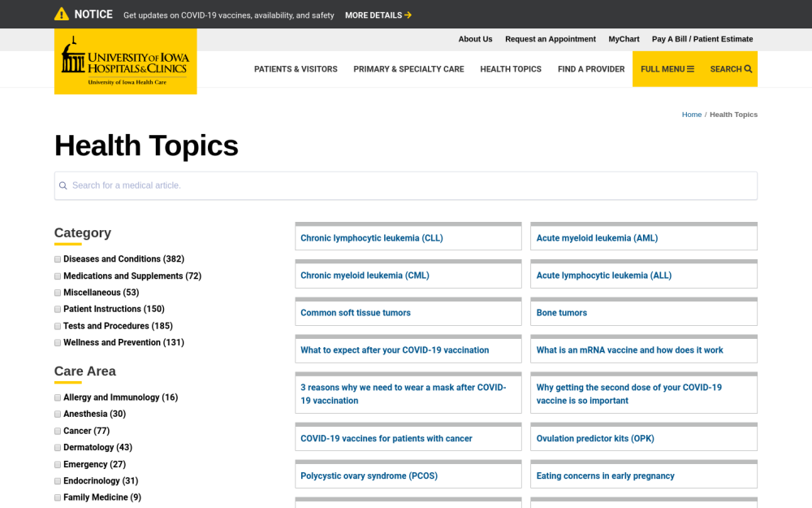Open the FULL MENU dropdown

coord(662,69)
